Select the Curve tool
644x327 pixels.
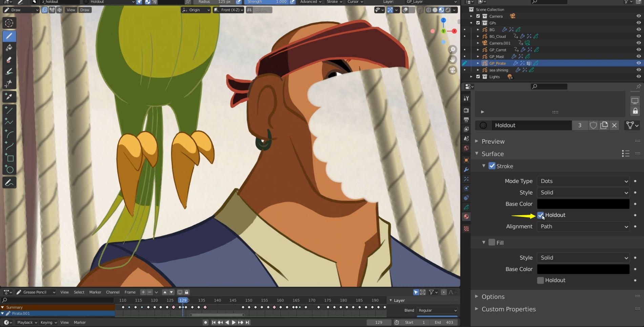(x=9, y=146)
